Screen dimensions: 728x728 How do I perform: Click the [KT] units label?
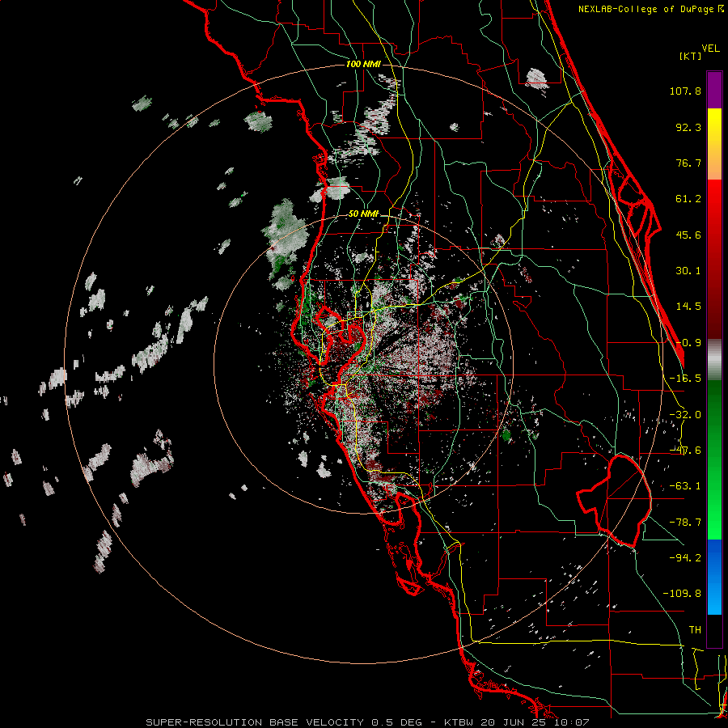click(x=691, y=56)
